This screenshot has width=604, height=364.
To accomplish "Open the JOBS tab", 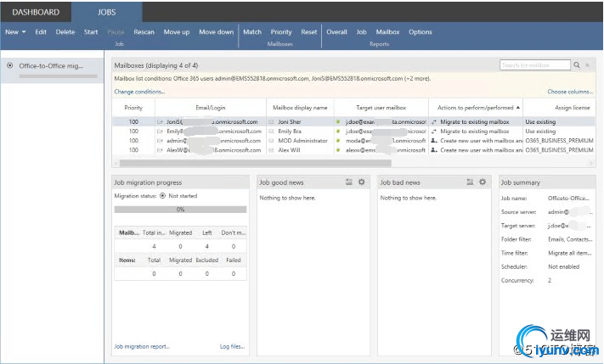I will pos(106,12).
